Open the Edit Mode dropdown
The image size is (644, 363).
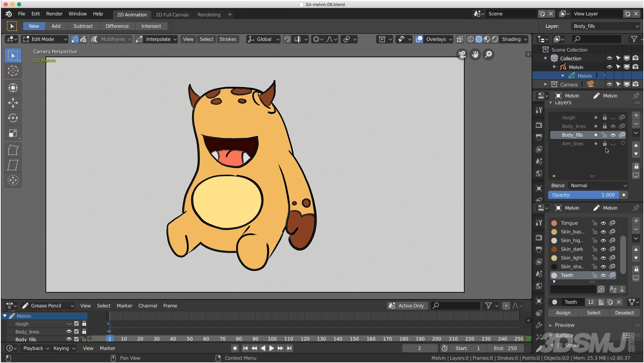[45, 39]
